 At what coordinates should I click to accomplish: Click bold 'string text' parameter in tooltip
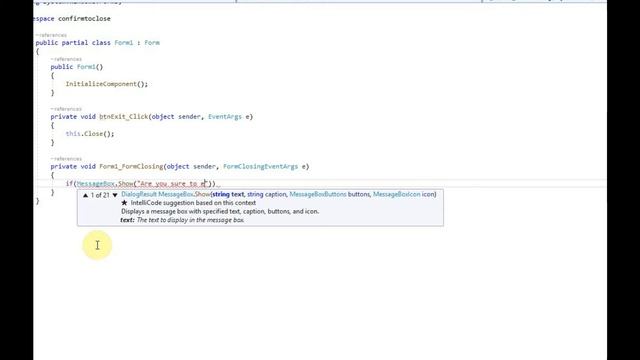tap(228, 194)
